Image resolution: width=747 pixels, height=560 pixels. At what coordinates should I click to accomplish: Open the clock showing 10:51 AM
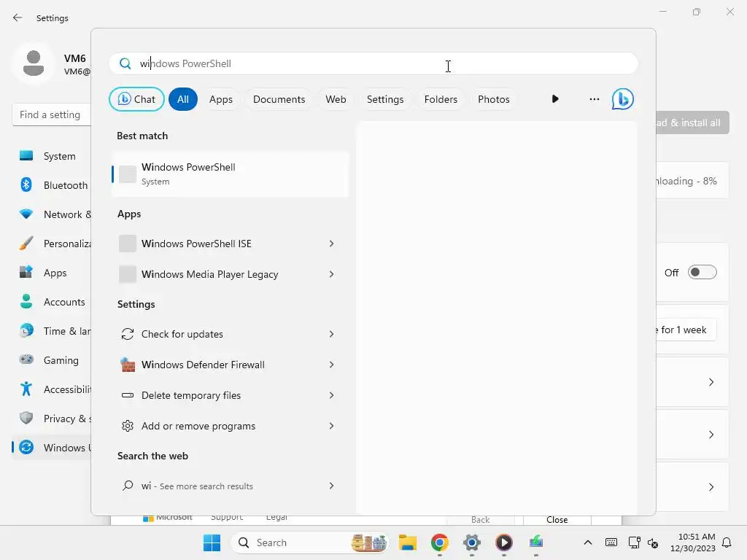coord(692,542)
